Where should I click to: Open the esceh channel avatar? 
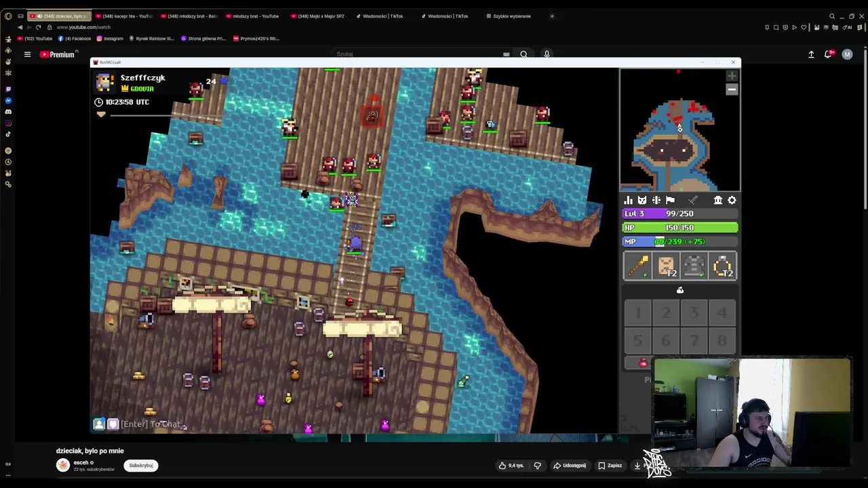(x=63, y=465)
